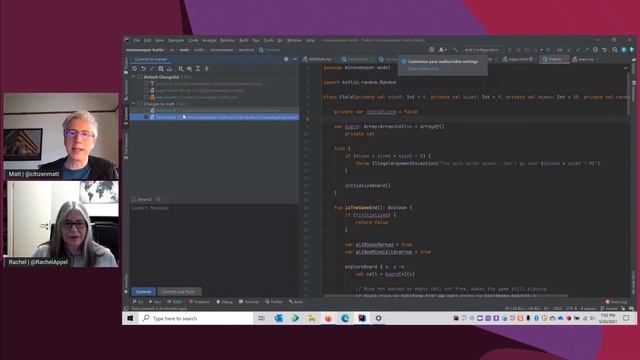Open the Event Log in bottom bar
Viewport: 640px width, 360px height.
(x=616, y=302)
